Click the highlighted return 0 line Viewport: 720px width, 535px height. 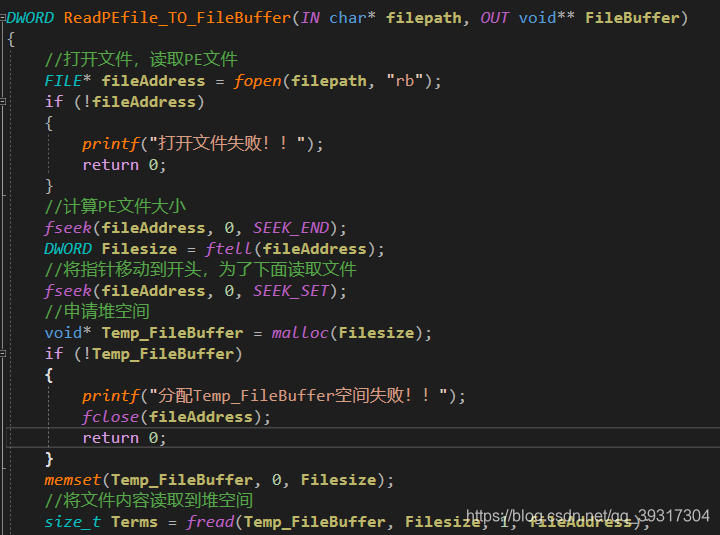363,438
